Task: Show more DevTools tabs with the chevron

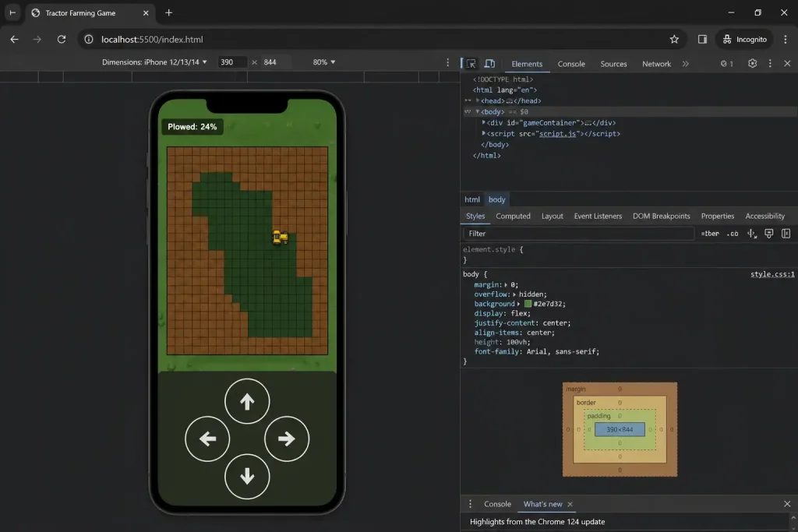Action: [686, 64]
